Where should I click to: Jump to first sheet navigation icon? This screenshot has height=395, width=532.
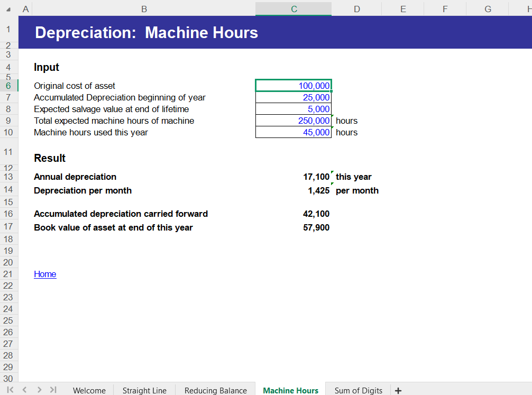pyautogui.click(x=11, y=389)
